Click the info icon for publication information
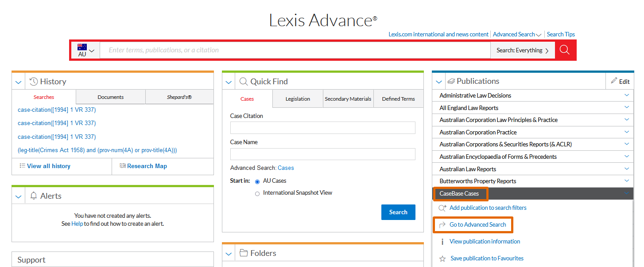644x267 pixels. (442, 241)
